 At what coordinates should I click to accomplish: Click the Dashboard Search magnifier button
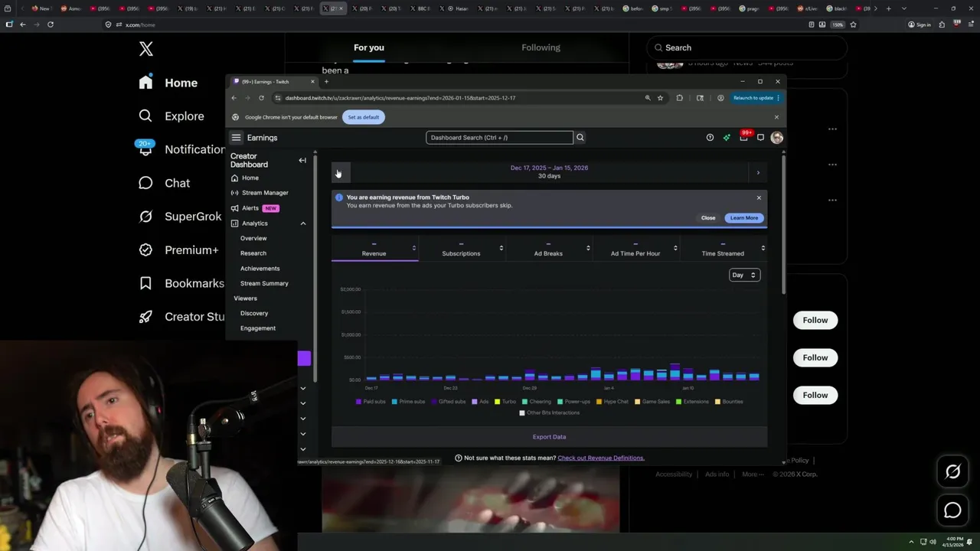click(x=580, y=138)
